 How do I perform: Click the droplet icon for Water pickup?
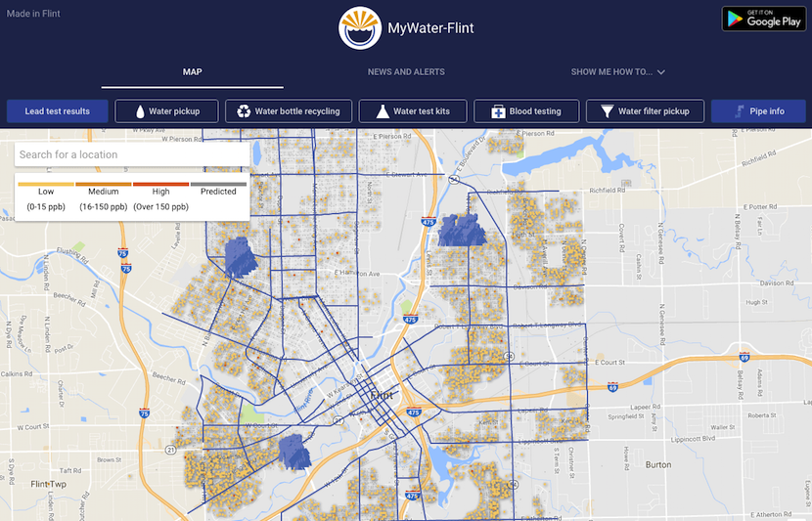140,111
